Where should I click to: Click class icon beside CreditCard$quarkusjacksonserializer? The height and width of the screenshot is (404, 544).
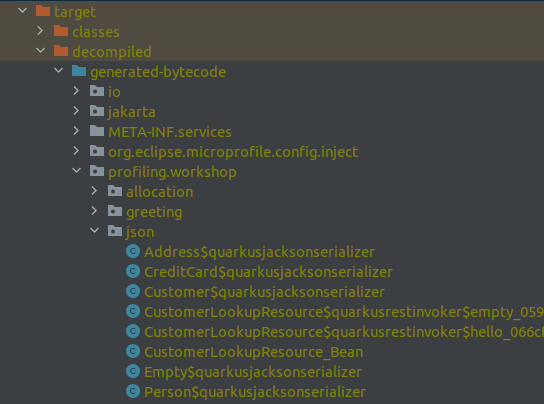tap(133, 271)
